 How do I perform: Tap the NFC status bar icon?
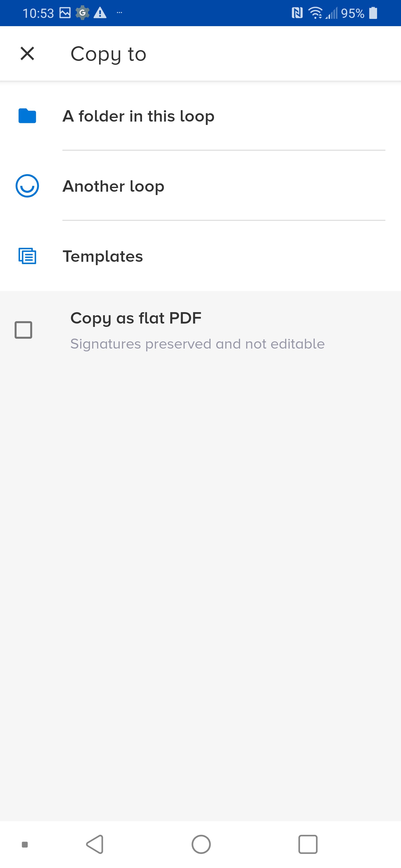pyautogui.click(x=297, y=13)
